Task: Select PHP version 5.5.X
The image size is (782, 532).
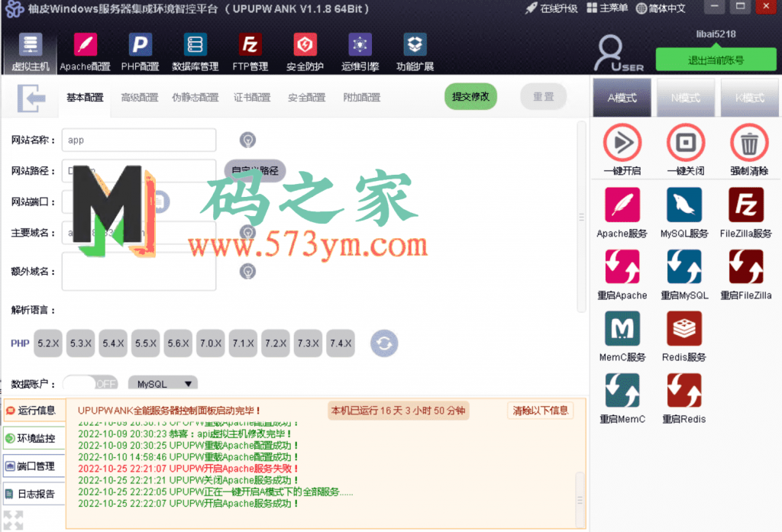Action: click(x=146, y=343)
